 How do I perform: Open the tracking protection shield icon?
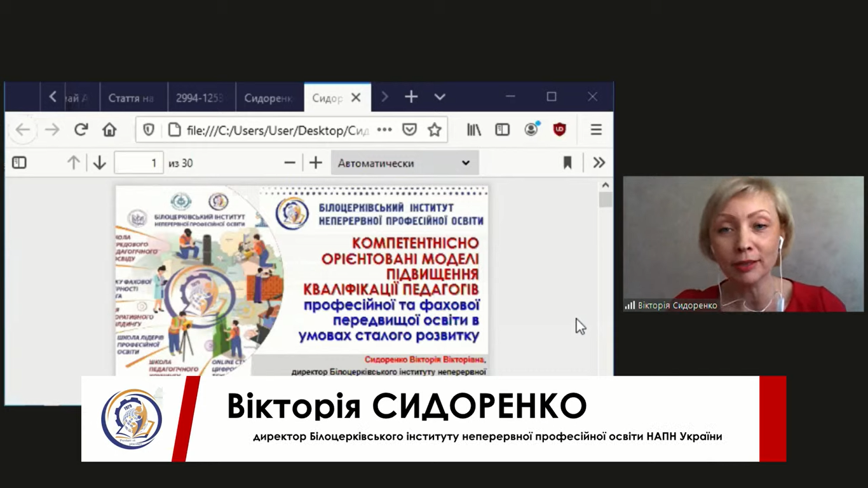[x=149, y=130]
